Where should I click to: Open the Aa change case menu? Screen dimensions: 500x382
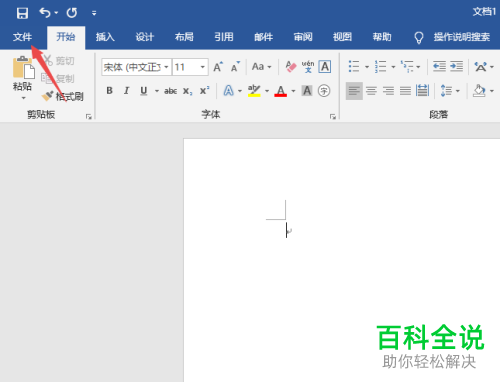[x=261, y=67]
